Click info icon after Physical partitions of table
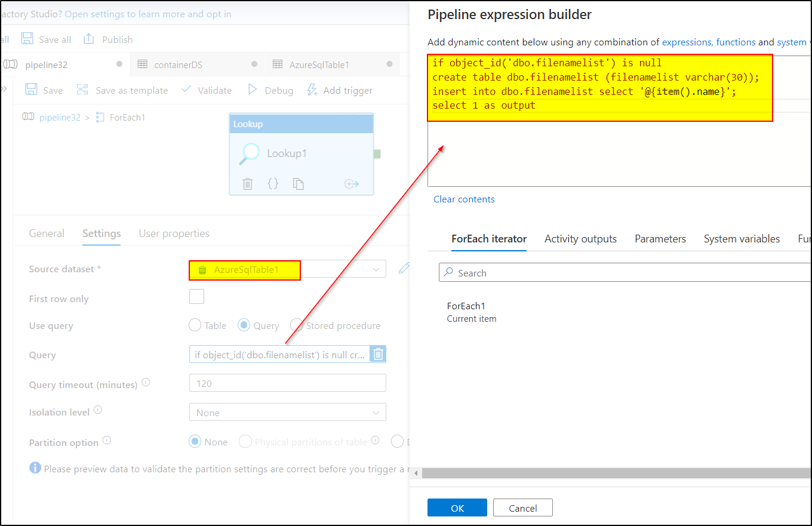812x526 pixels. 375,441
